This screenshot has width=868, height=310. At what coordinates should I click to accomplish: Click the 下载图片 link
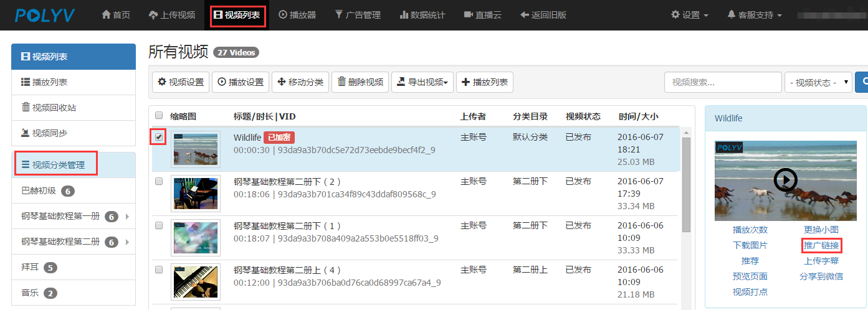(750, 245)
